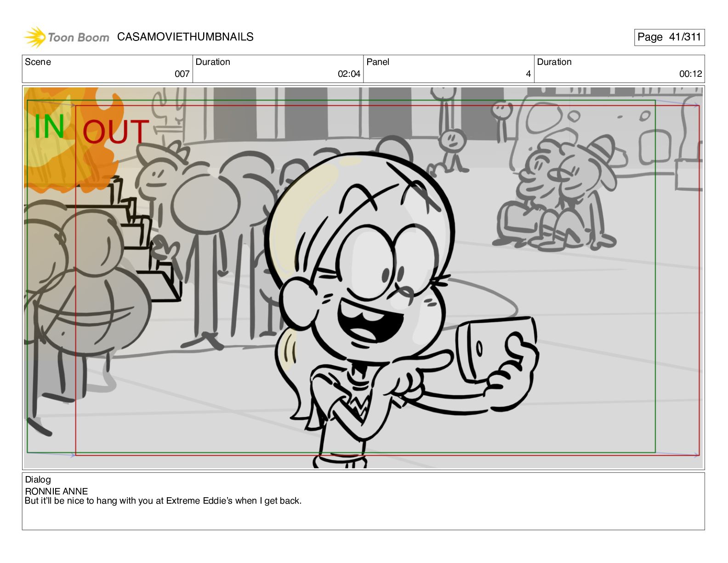
Task: Click the Toon Boom logo
Action: click(x=67, y=37)
